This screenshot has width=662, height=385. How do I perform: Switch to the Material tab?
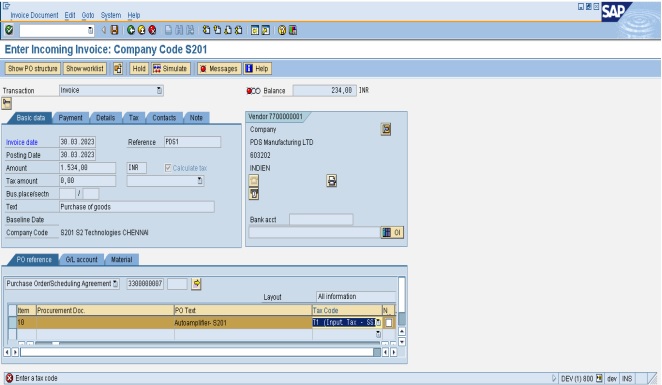click(x=122, y=260)
